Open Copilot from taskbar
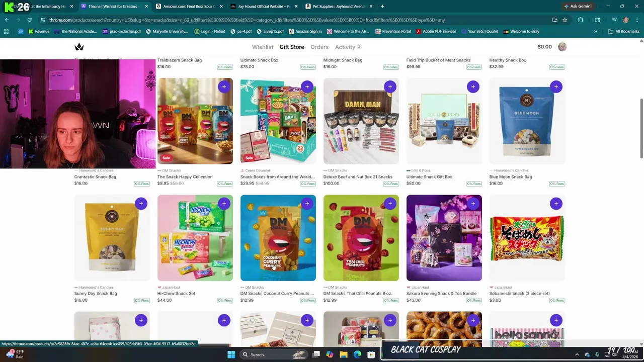Screen dimensions: 644x362 tap(330, 354)
